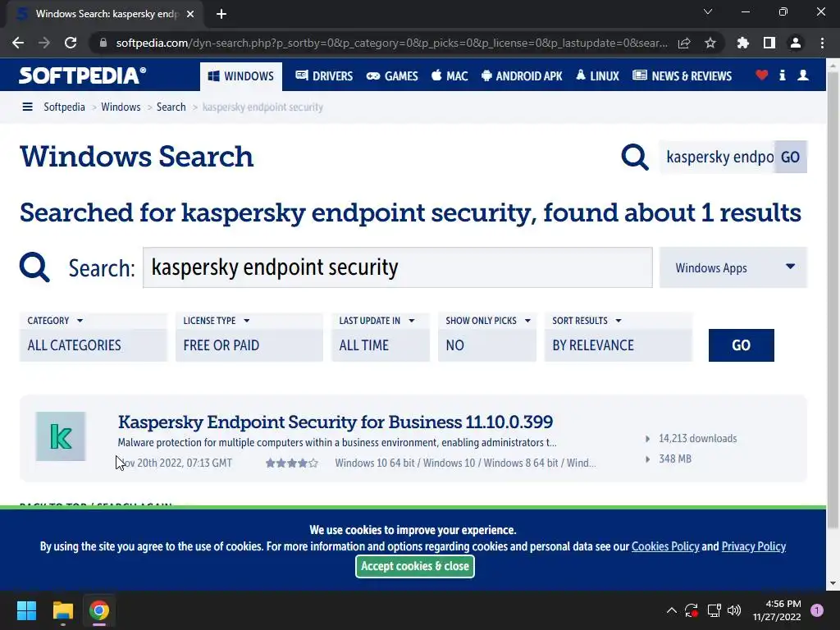Click Accept cookies & close button

tap(414, 566)
